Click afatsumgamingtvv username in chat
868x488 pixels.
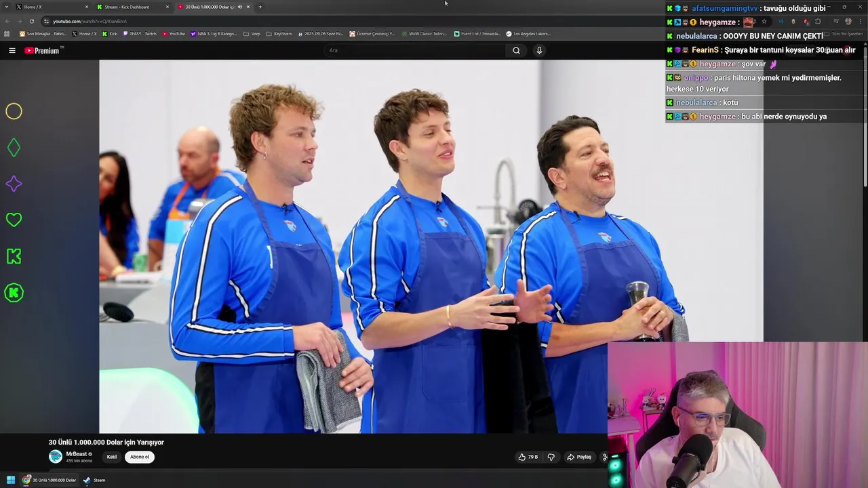[x=724, y=8]
